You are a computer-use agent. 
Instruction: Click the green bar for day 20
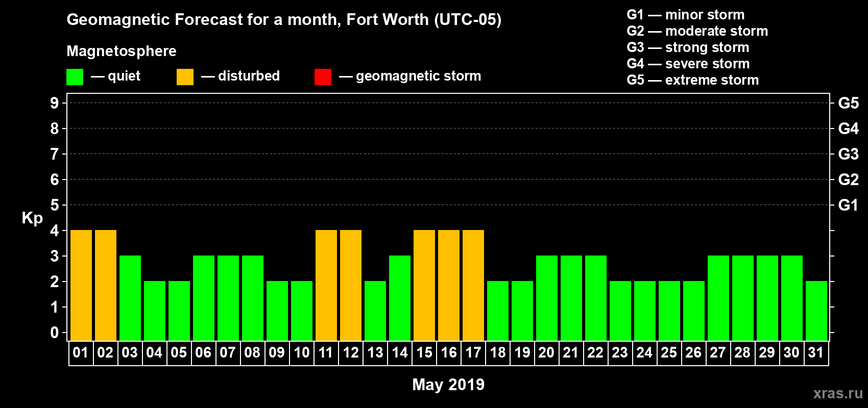click(x=547, y=298)
